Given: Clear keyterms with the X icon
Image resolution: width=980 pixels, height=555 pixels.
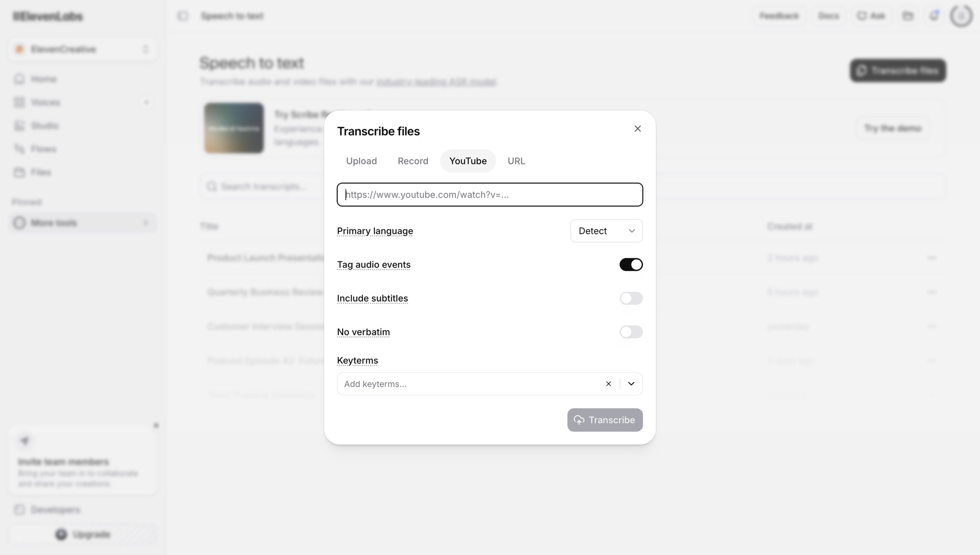Looking at the screenshot, I should tap(608, 384).
